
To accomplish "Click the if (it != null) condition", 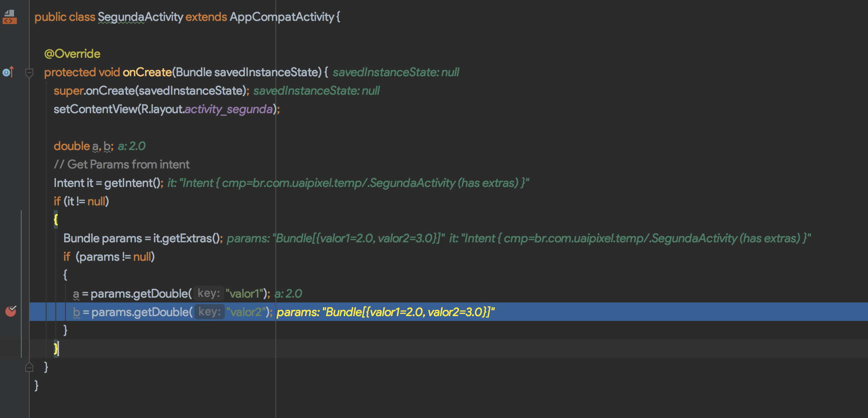I will coord(82,201).
